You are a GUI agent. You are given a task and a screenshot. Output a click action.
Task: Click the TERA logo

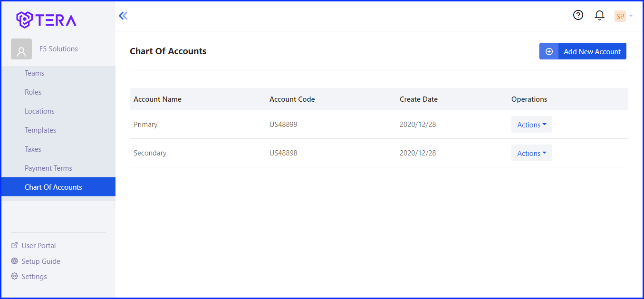(x=46, y=19)
